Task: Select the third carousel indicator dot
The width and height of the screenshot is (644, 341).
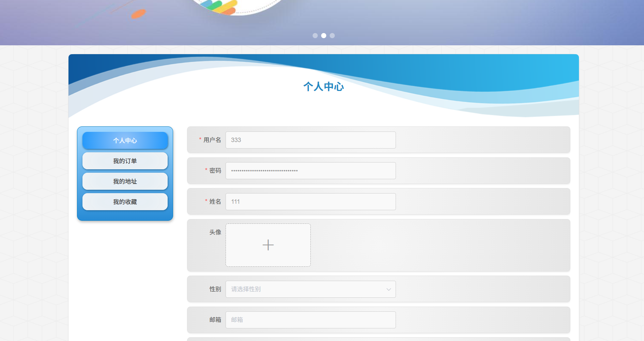Action: point(332,35)
